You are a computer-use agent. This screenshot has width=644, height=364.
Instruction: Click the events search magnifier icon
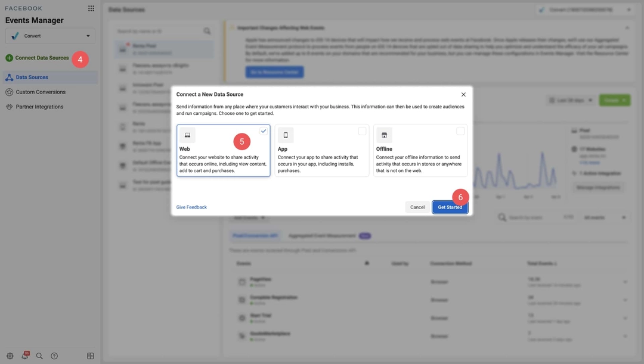[x=502, y=217]
